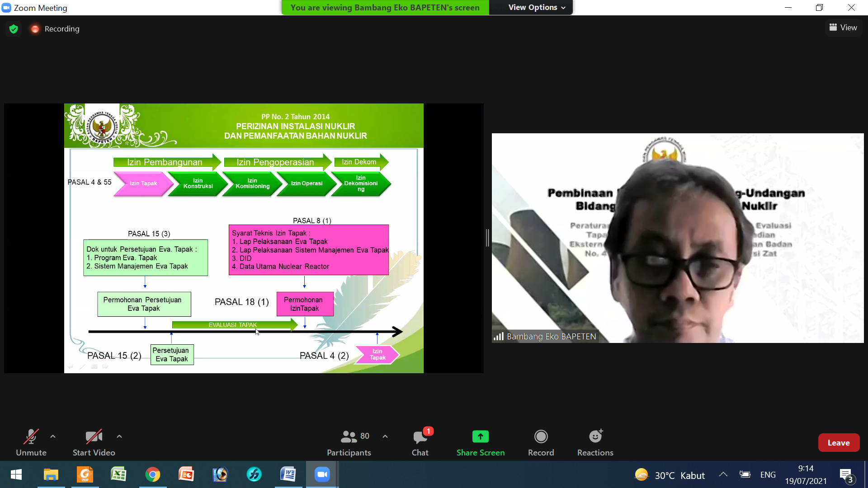Viewport: 868px width, 488px height.
Task: Open the clock showing 9:14
Action: tap(806, 474)
